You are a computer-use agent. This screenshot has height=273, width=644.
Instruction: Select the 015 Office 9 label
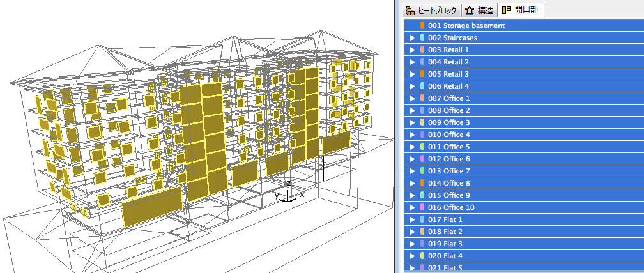point(449,195)
